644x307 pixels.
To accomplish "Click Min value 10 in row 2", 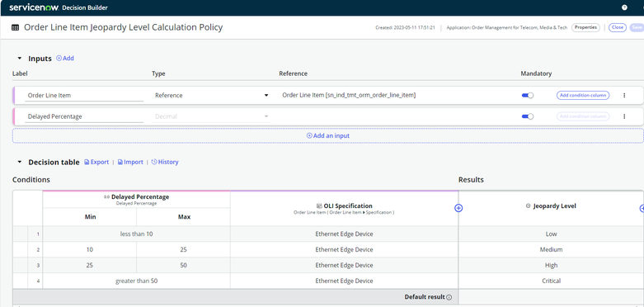I will [x=90, y=249].
